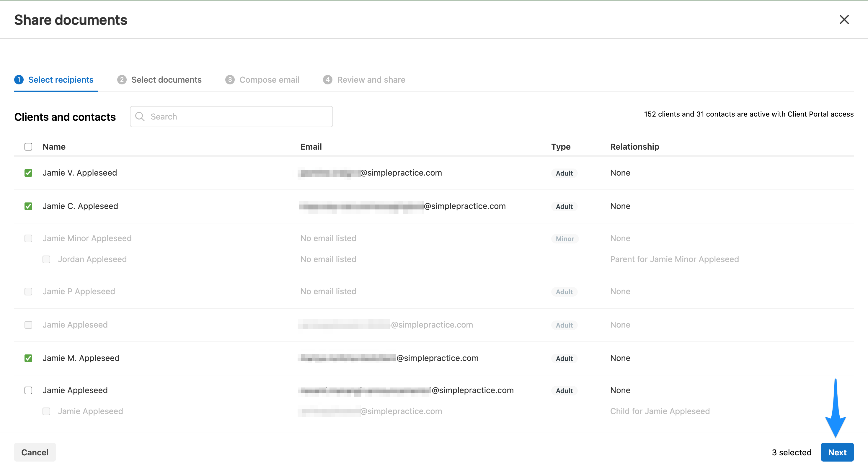
Task: Click the email of Jamie V. Appleseed
Action: click(x=370, y=173)
